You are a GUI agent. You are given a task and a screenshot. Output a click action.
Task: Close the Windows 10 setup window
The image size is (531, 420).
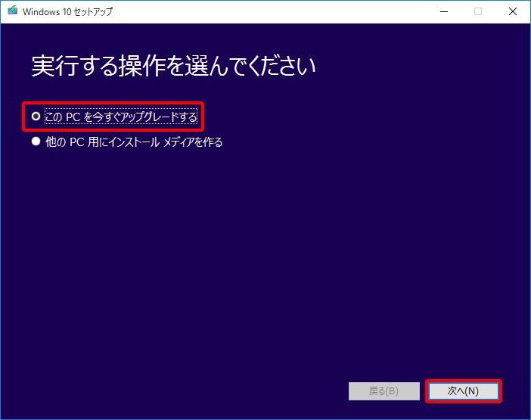(513, 11)
